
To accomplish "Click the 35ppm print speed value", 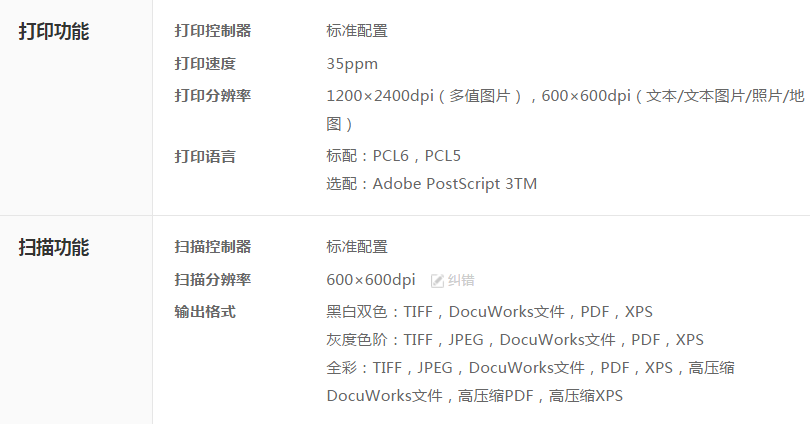I will (352, 64).
